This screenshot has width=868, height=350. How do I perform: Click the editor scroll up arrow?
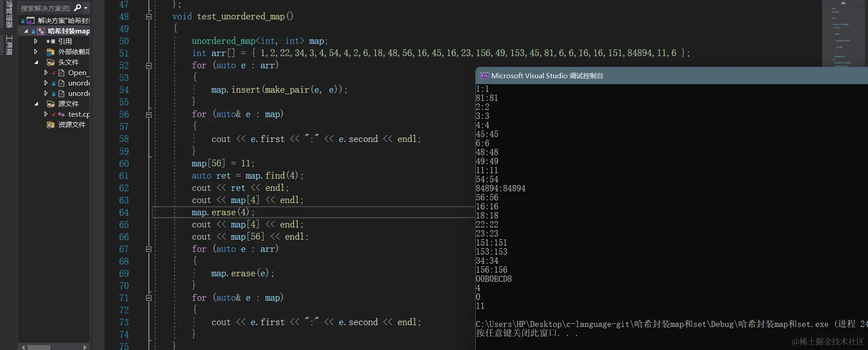pos(843,3)
